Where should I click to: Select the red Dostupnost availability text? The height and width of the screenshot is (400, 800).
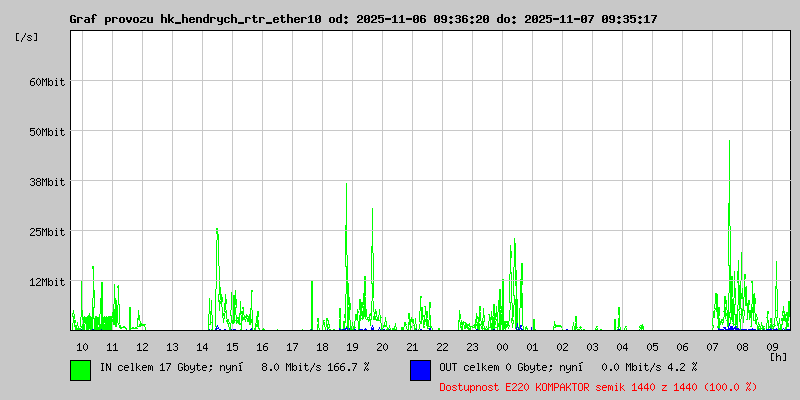[598, 386]
